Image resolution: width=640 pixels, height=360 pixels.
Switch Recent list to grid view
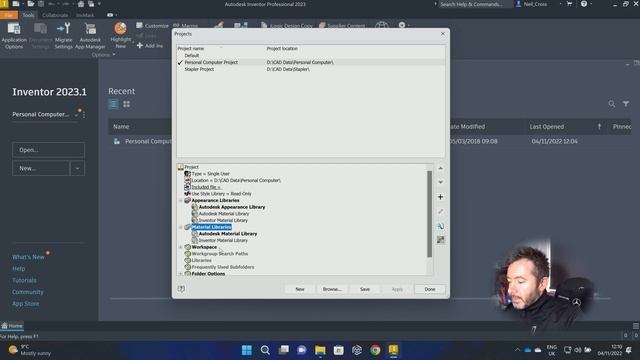(x=127, y=104)
